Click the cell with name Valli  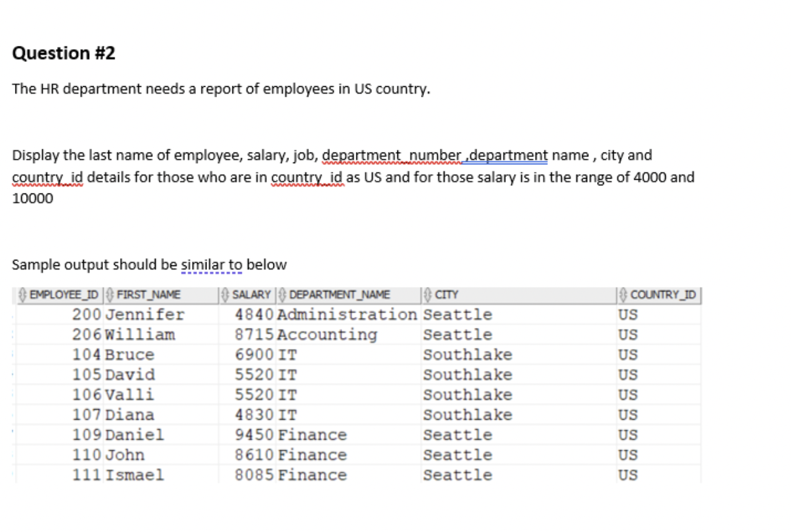(x=130, y=394)
